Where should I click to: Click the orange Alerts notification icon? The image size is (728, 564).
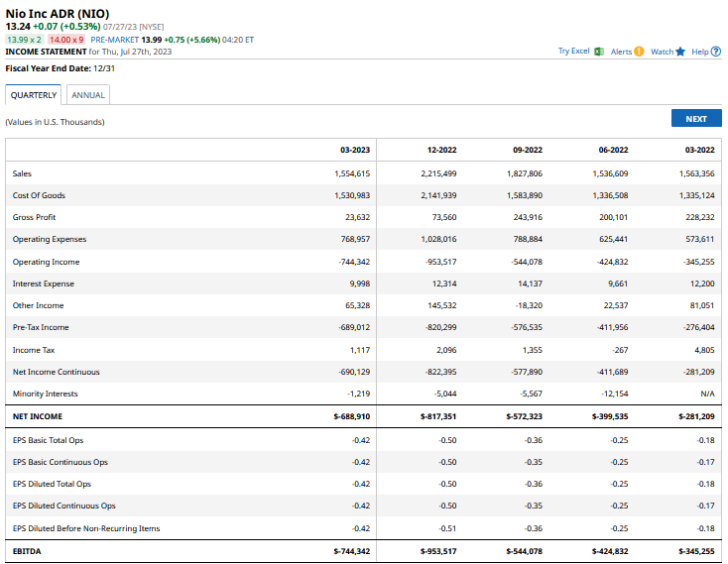pos(639,52)
